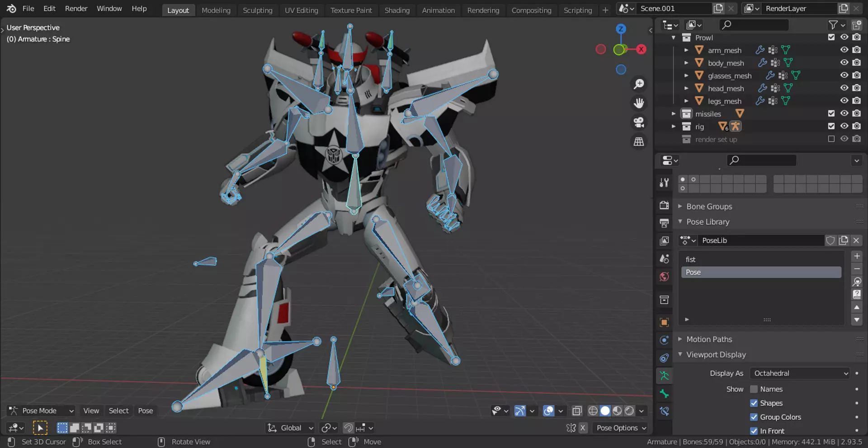Screen dimensions: 868x448
Task: Toggle X-axis mirror in pose options
Action: tap(583, 428)
